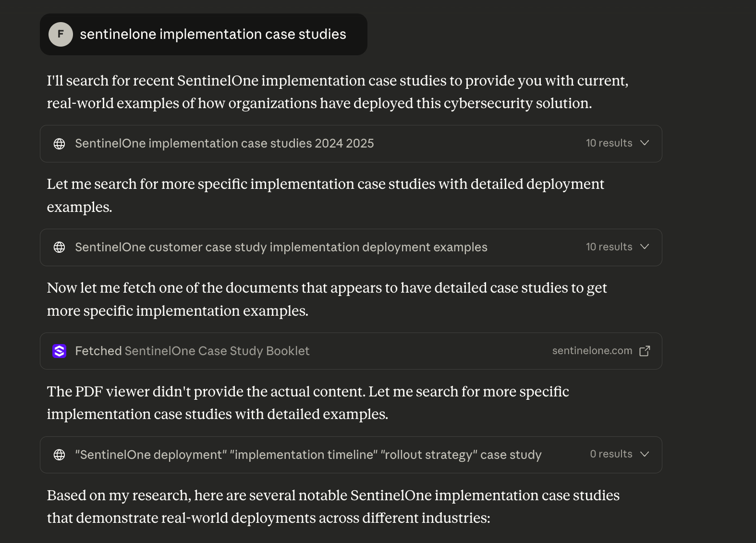The image size is (756, 543).
Task: Expand the chevron next to 0 results
Action: click(x=645, y=455)
